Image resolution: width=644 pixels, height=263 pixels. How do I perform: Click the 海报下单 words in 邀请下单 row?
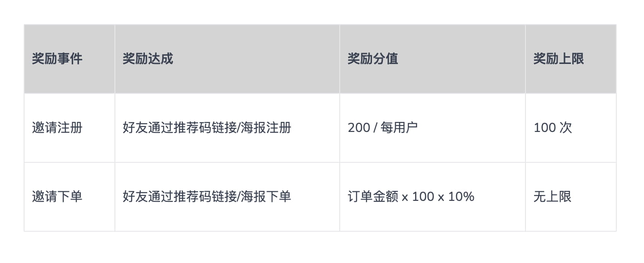coord(266,197)
